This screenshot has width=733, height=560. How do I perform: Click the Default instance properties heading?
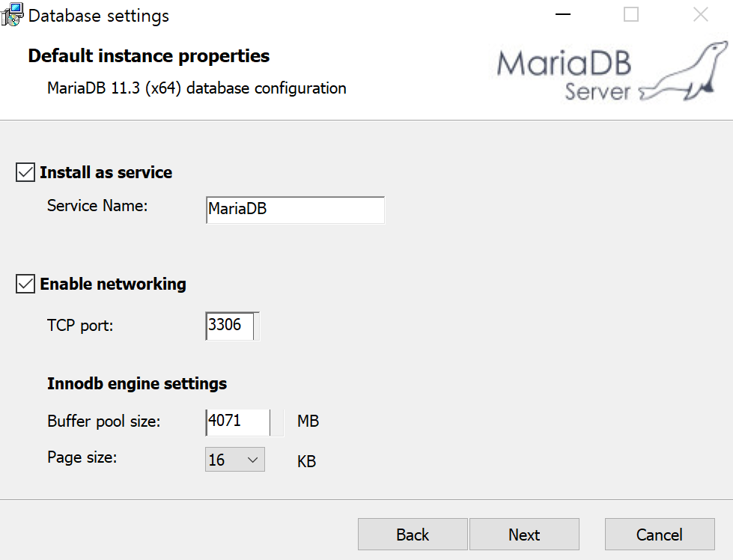[x=149, y=56]
